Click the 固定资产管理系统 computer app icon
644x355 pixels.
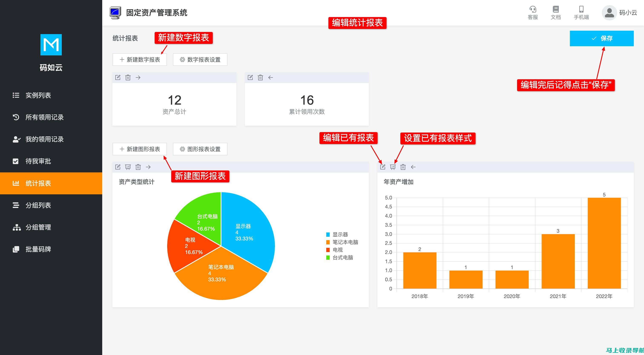coord(115,13)
